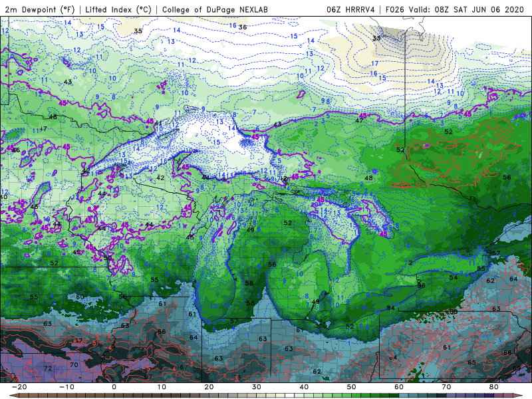This screenshot has width=532, height=399.
Task: Click the "College of DuPage NEXLAB" header text
Action: click(215, 9)
